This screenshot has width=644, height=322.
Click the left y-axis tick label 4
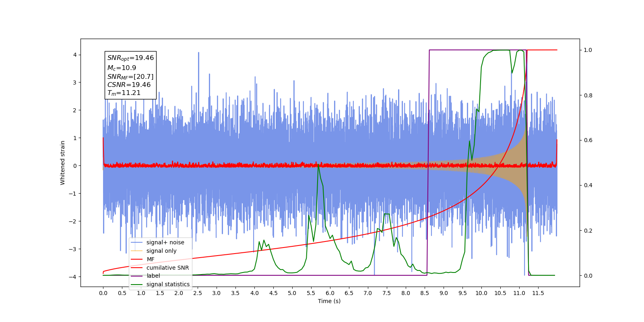75,55
